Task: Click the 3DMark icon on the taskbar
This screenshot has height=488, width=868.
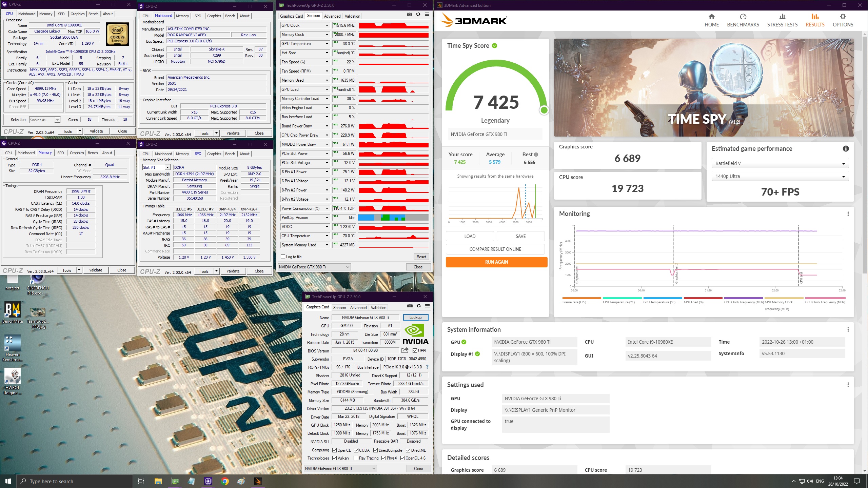Action: [x=258, y=481]
